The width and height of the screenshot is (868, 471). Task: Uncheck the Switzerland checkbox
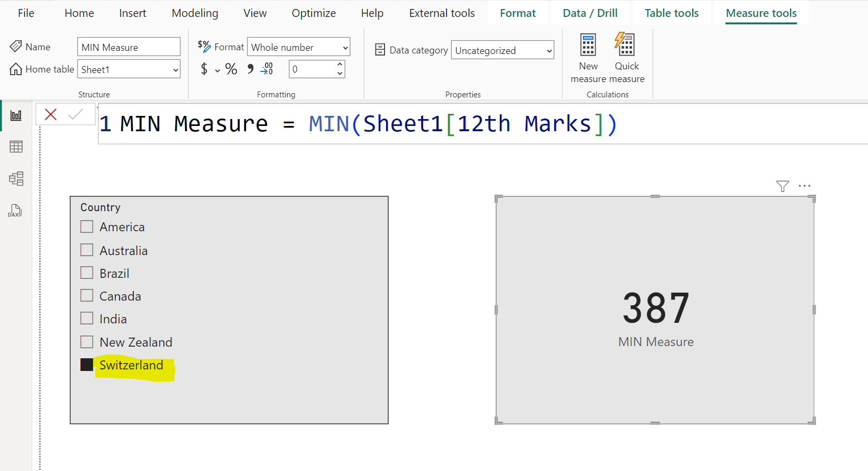[x=87, y=365]
